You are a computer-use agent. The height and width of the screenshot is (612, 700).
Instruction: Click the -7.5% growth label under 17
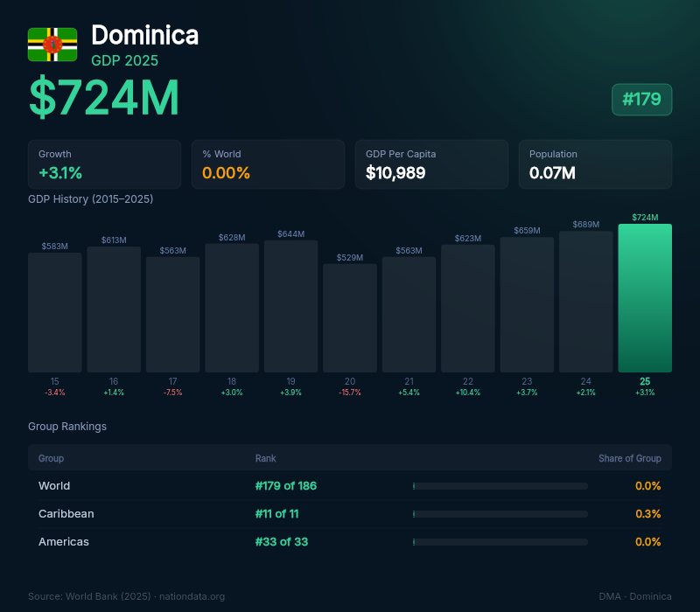tap(172, 393)
